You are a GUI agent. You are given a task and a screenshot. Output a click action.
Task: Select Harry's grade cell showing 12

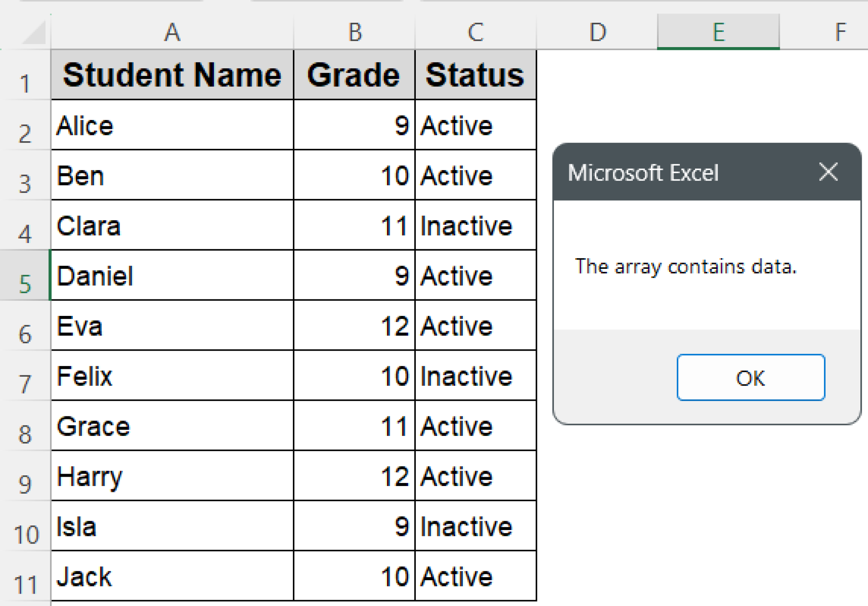click(353, 476)
